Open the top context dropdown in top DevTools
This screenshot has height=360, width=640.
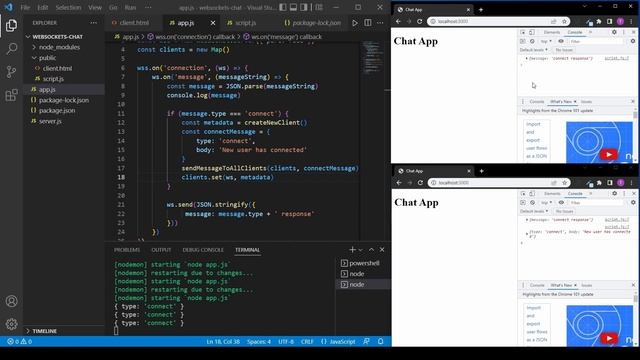(x=546, y=41)
